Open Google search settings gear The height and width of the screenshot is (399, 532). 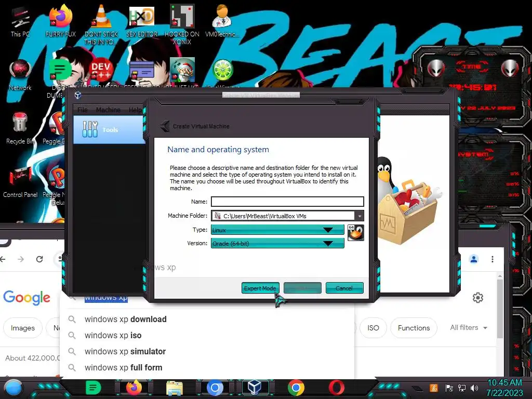(478, 298)
